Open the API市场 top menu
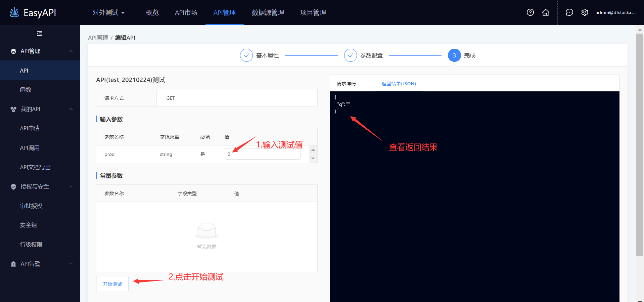The height and width of the screenshot is (302, 644). tap(186, 12)
